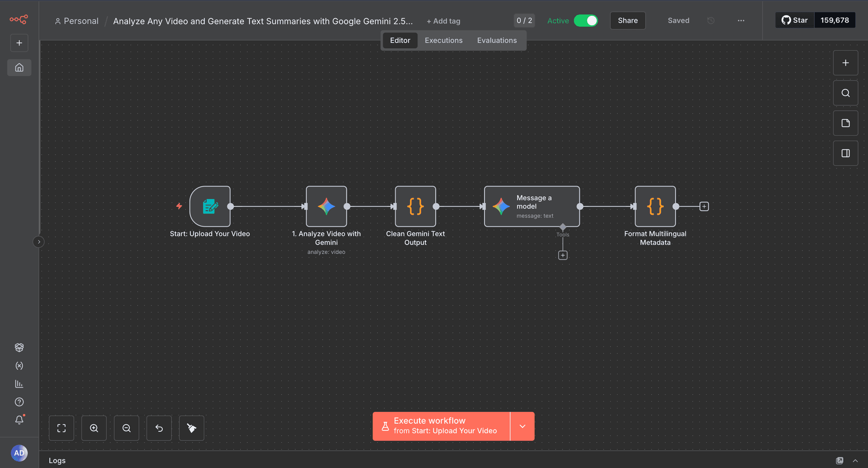Open the templates icon on the right sidebar
This screenshot has height=468, width=868.
point(845,123)
